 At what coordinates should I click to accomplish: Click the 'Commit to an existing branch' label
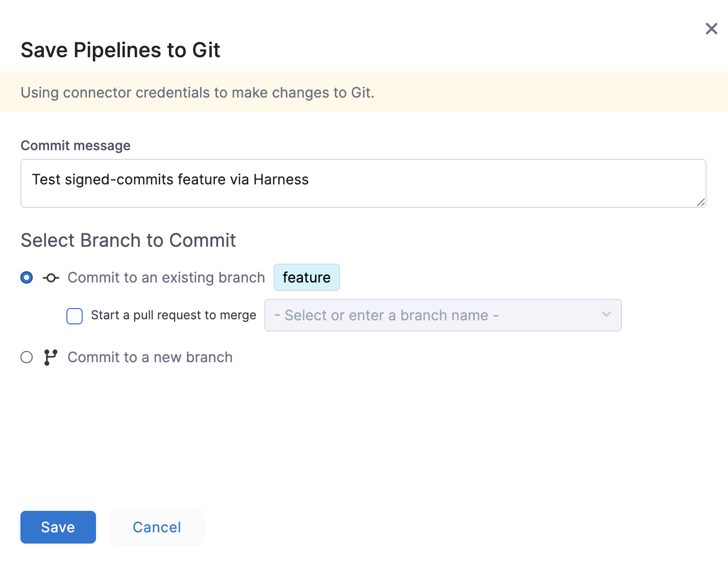click(x=166, y=277)
